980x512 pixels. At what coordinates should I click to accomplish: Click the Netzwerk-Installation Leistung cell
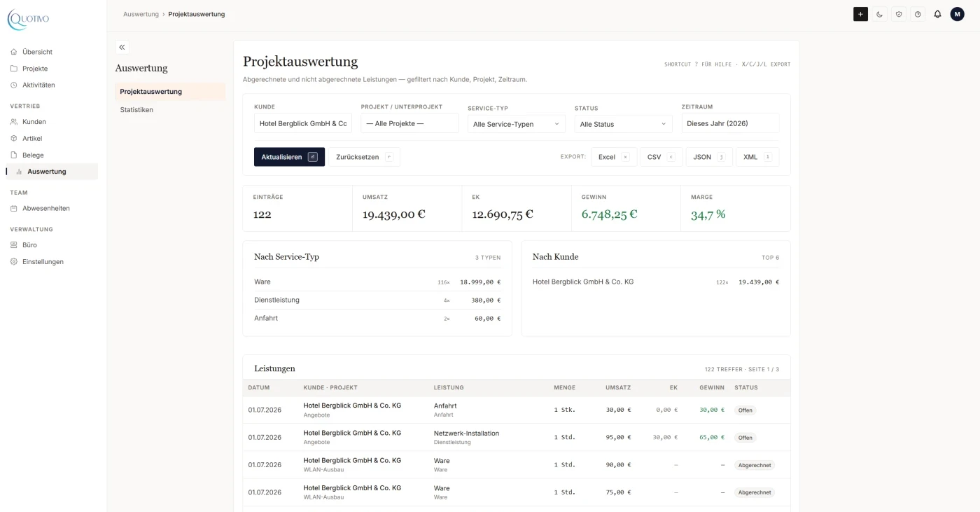point(466,437)
